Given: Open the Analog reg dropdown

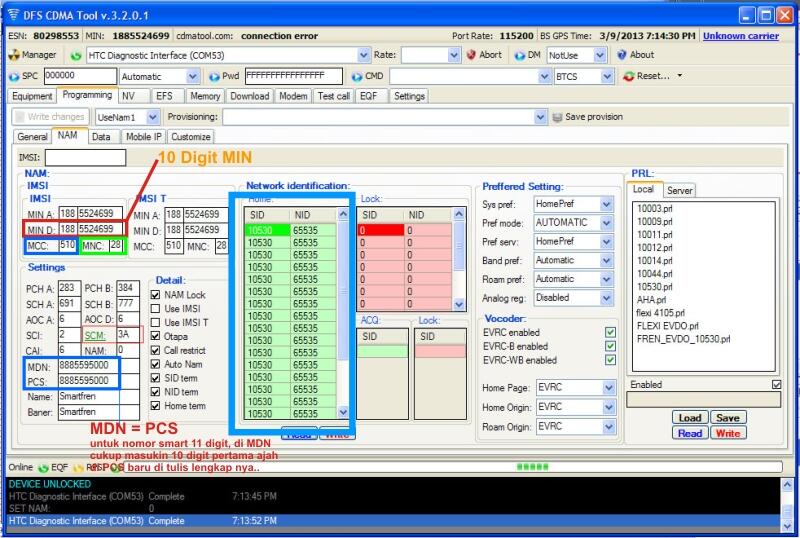Looking at the screenshot, I should 606,298.
